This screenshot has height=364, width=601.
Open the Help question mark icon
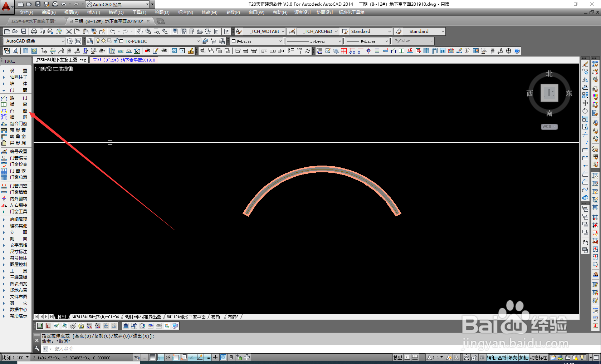(x=227, y=31)
